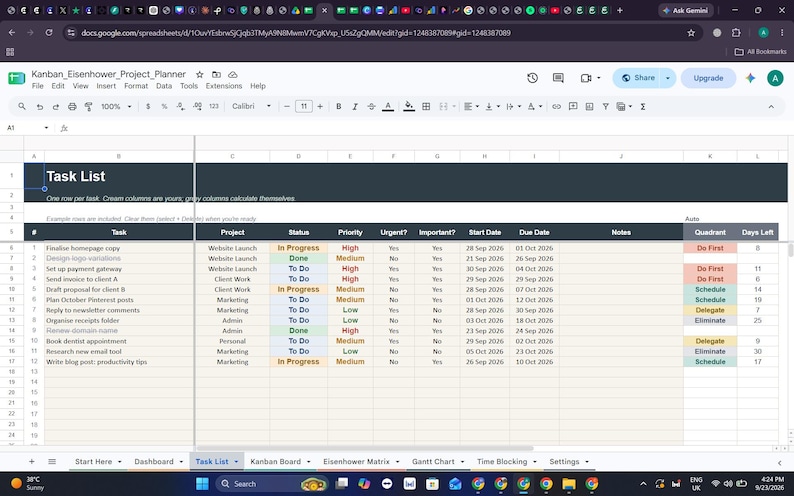Image resolution: width=794 pixels, height=496 pixels.
Task: Create a filter
Action: pyautogui.click(x=605, y=106)
